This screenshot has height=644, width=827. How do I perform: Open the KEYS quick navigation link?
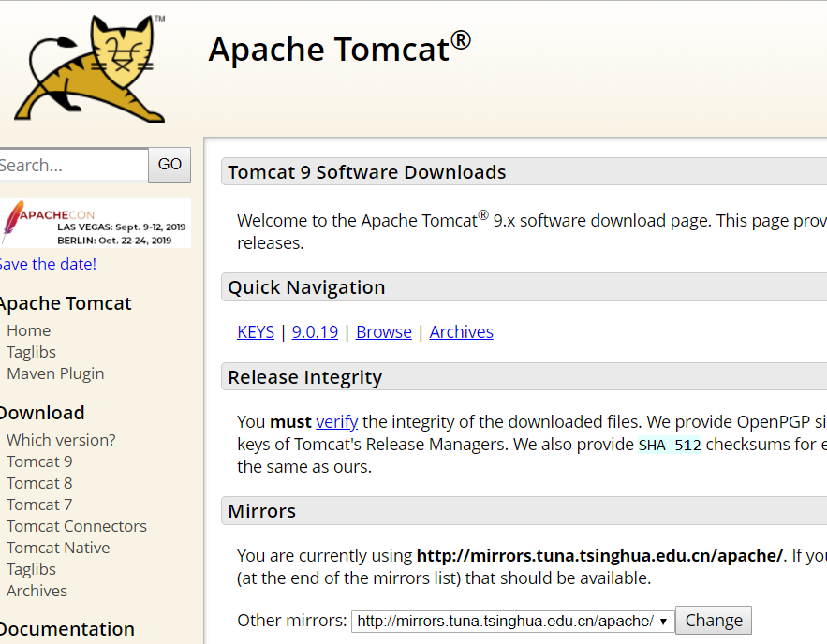(256, 332)
